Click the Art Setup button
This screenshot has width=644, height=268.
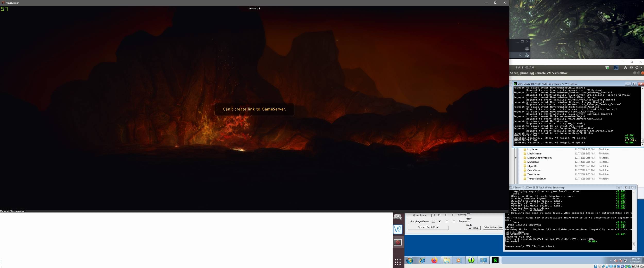point(474,228)
